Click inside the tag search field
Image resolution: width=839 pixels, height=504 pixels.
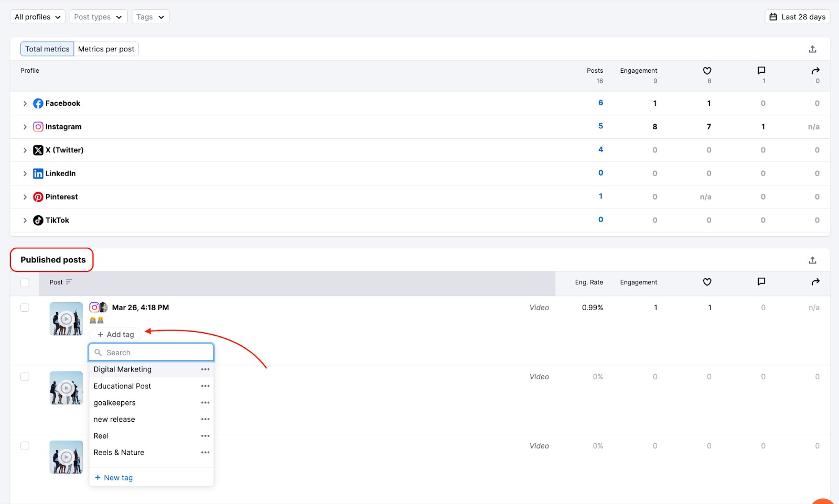pos(151,352)
